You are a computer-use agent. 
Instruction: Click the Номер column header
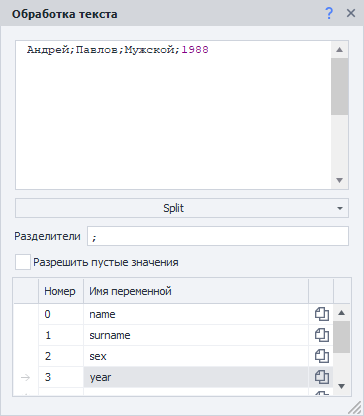click(61, 291)
